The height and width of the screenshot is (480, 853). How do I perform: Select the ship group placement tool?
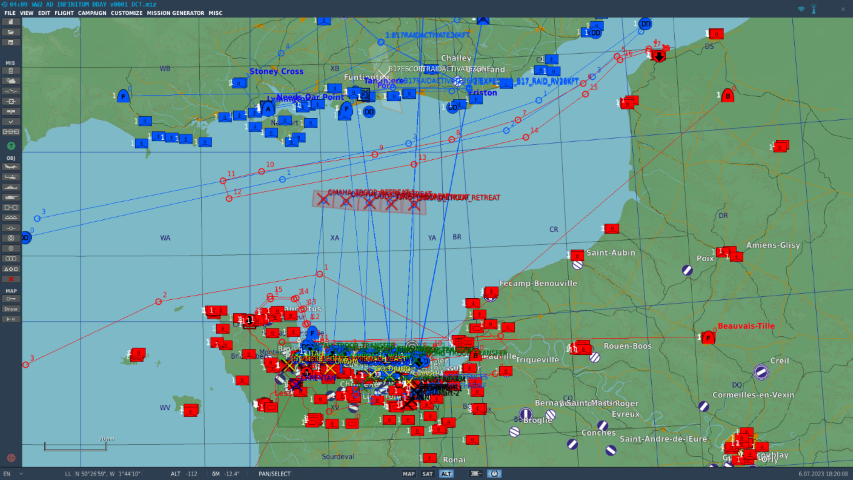(11, 187)
